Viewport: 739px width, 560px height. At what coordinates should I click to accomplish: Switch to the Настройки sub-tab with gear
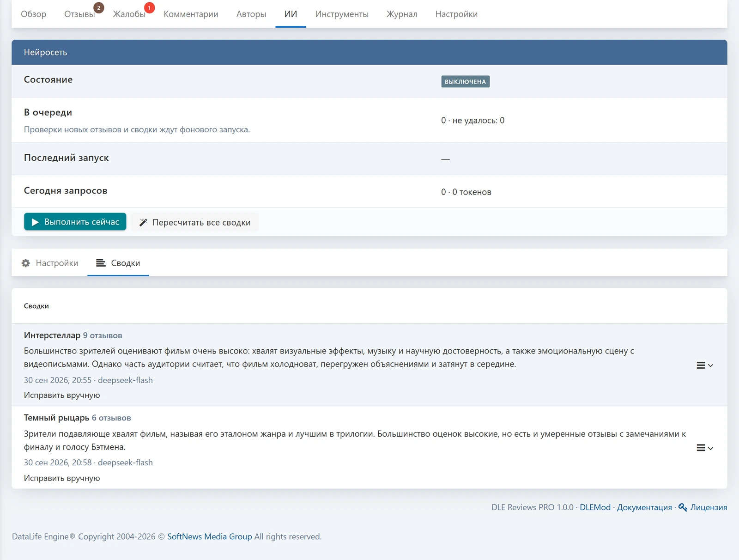click(x=49, y=263)
